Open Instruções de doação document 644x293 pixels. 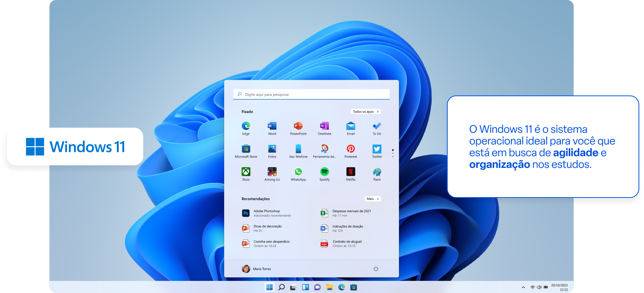click(x=342, y=229)
